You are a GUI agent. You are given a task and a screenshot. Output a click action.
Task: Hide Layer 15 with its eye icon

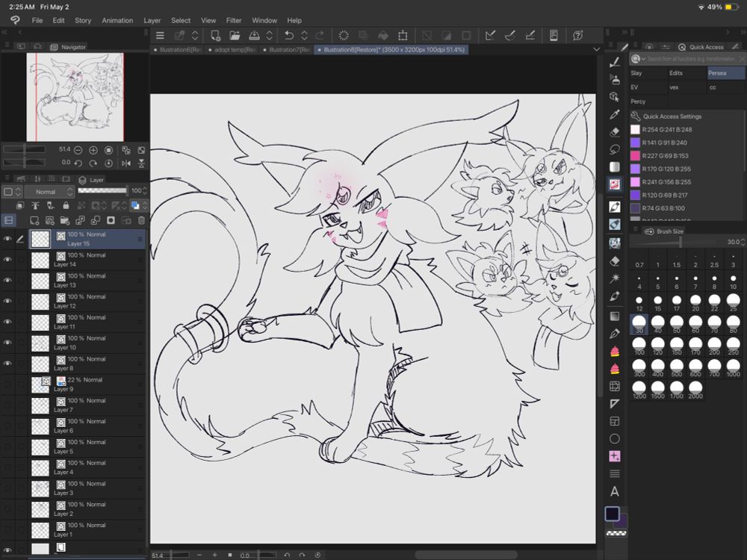pyautogui.click(x=7, y=239)
